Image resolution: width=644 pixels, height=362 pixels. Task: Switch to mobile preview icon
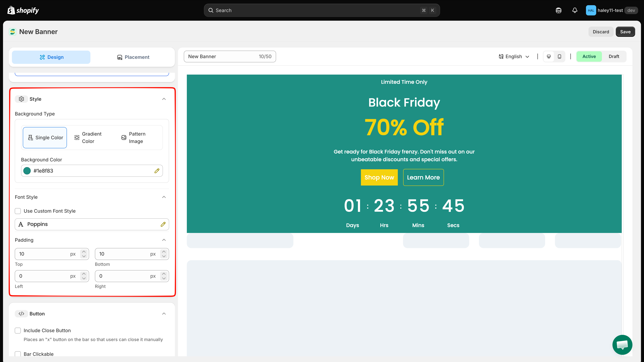click(x=559, y=56)
